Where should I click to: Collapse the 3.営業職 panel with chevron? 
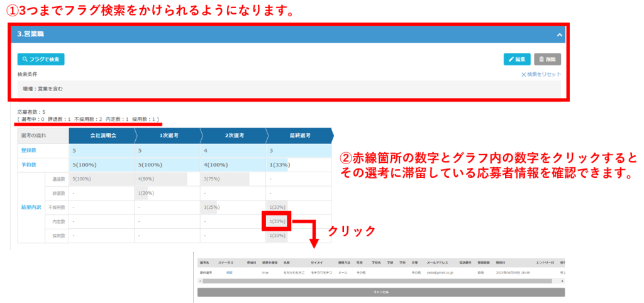click(x=559, y=35)
